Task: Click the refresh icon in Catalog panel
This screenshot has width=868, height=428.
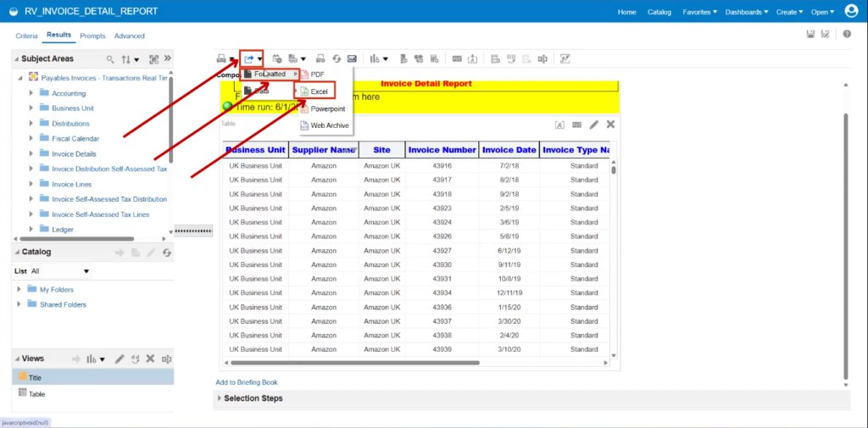Action: [x=167, y=253]
